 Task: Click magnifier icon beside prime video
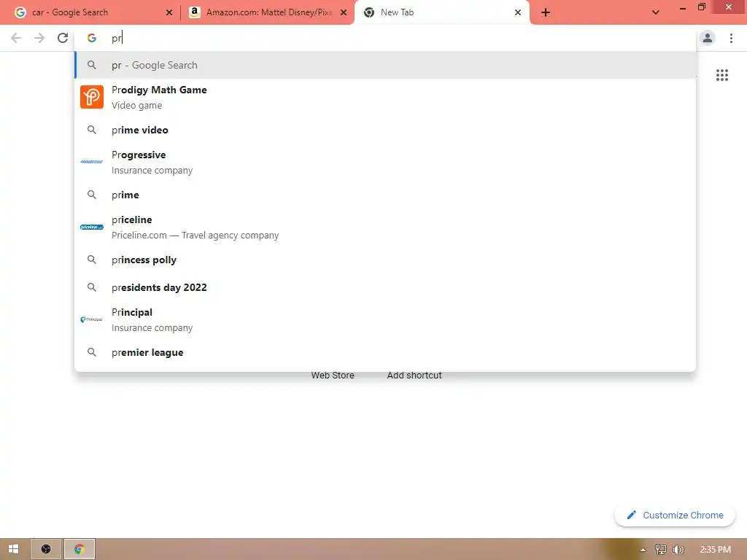click(92, 130)
